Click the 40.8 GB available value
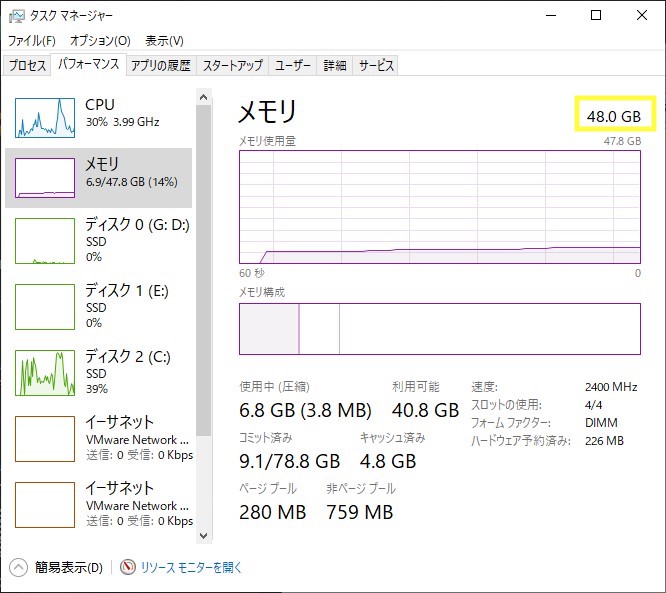 coord(425,410)
